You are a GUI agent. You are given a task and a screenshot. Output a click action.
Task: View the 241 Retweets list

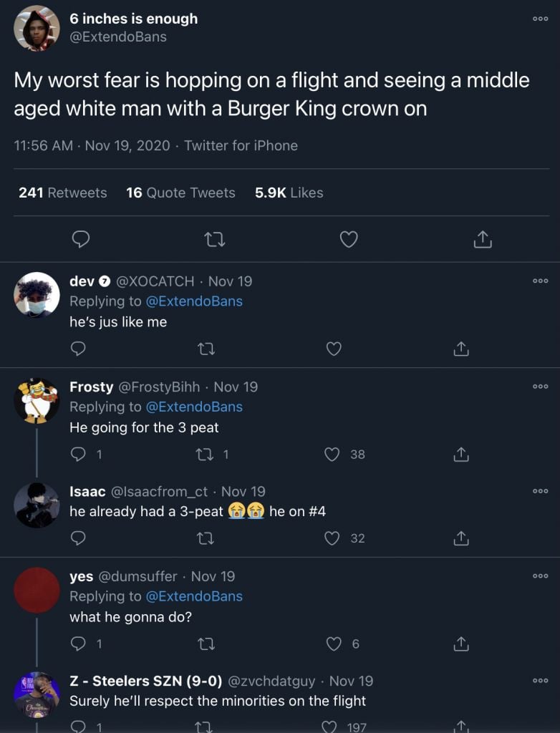click(63, 193)
